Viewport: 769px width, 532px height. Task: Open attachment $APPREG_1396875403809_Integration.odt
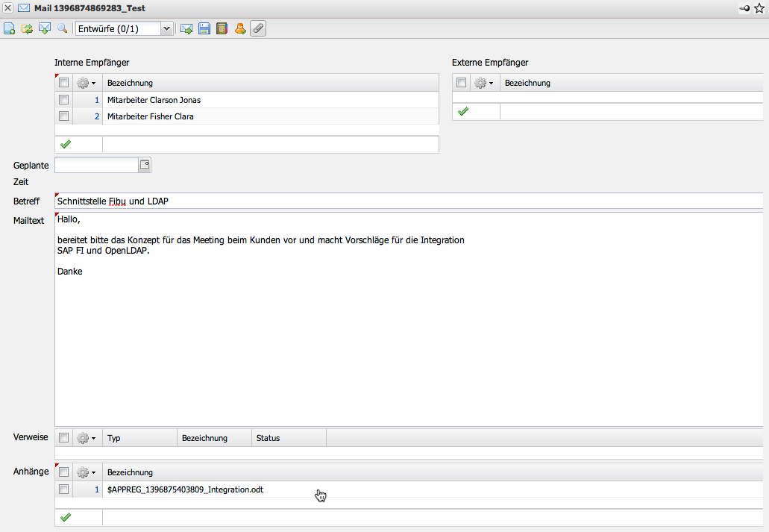pyautogui.click(x=185, y=489)
